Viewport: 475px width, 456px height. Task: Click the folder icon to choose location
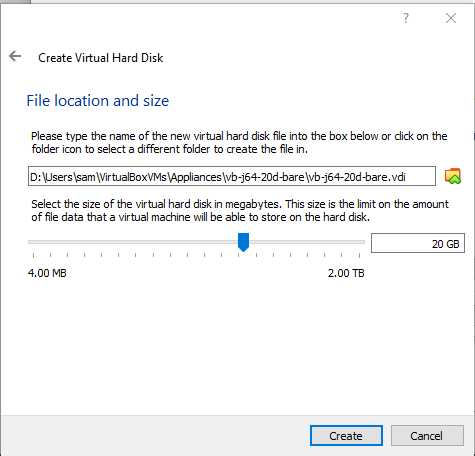pyautogui.click(x=453, y=176)
